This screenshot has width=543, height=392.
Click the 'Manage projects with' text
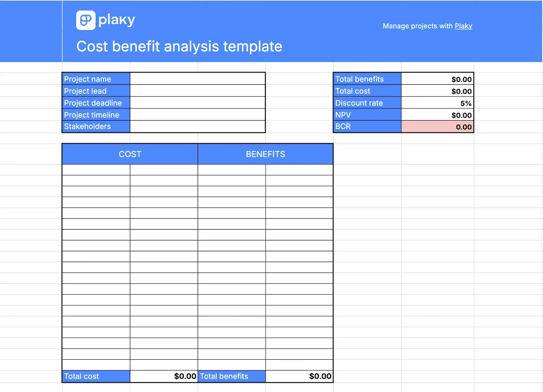click(x=418, y=26)
